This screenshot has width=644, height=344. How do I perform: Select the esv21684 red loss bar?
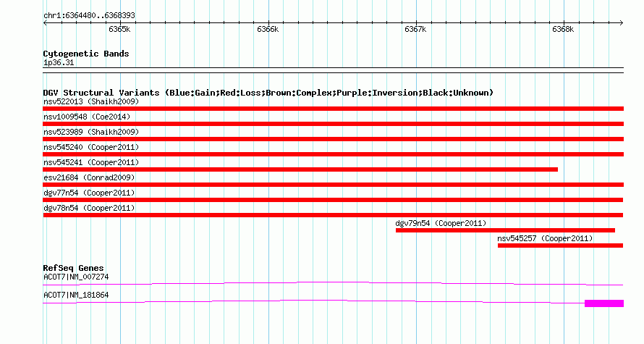pos(333,185)
